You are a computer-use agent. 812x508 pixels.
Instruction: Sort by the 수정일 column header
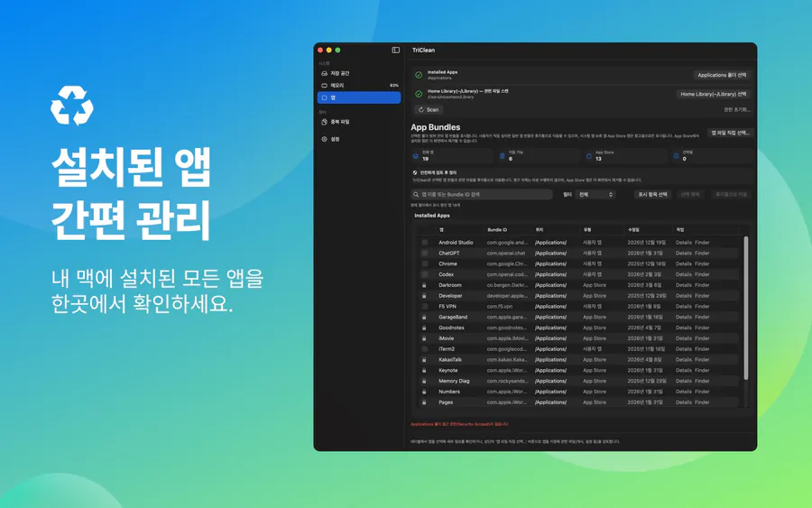pyautogui.click(x=633, y=230)
